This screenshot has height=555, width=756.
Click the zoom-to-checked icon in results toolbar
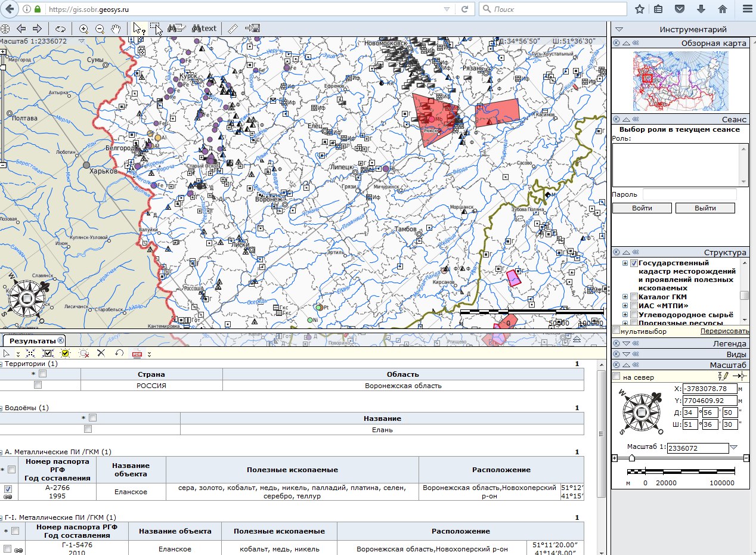coord(49,354)
